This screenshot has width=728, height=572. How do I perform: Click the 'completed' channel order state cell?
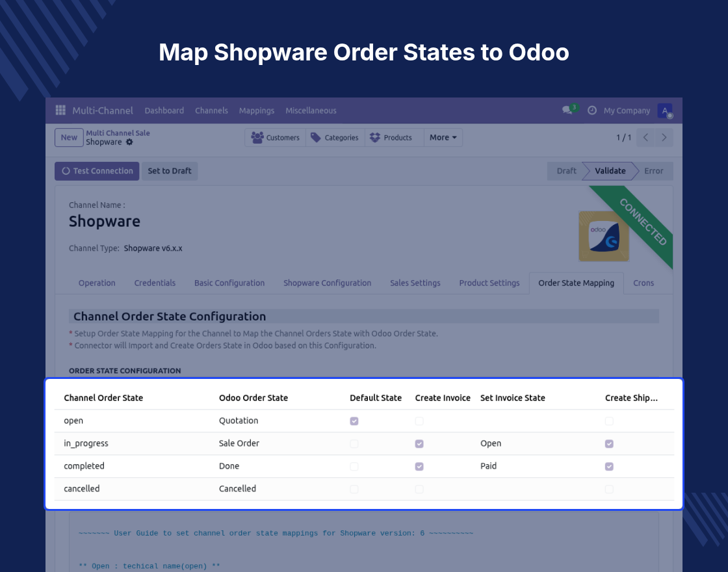84,466
